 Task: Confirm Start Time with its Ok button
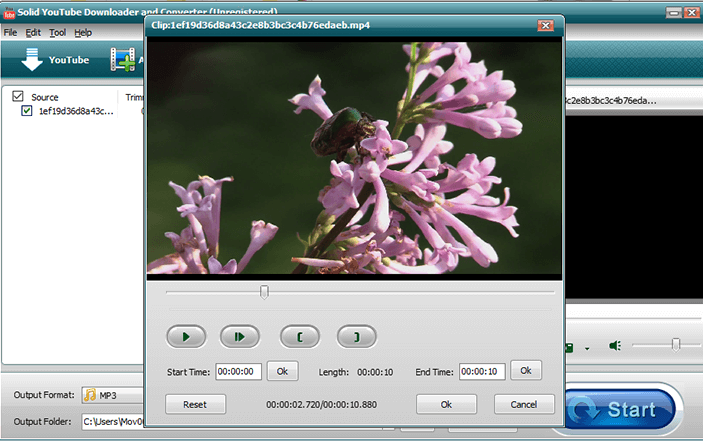pos(282,371)
